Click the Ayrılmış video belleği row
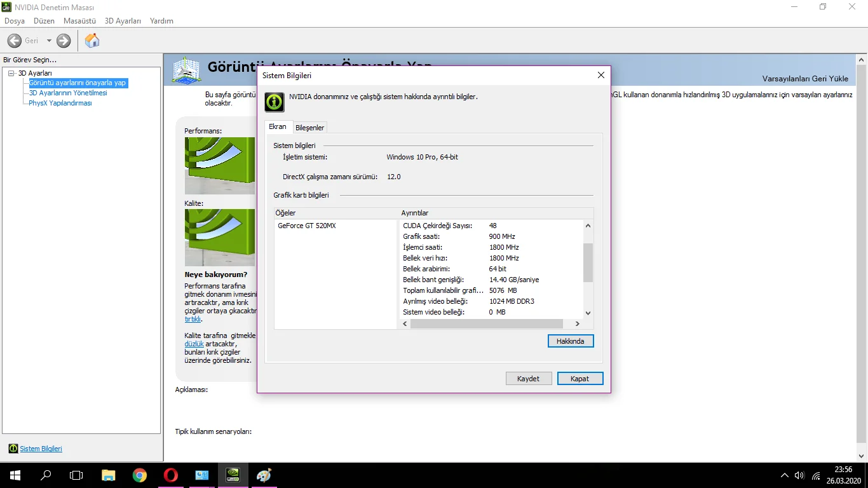 (x=491, y=301)
